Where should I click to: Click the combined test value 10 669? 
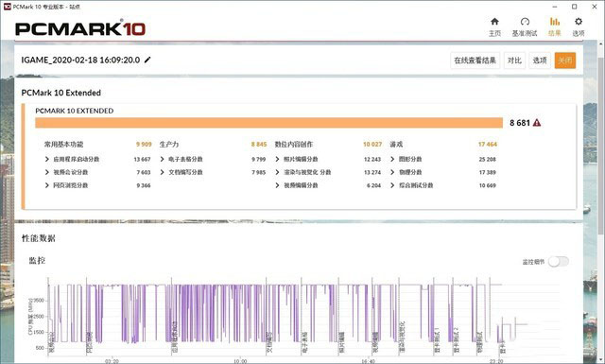pos(488,185)
